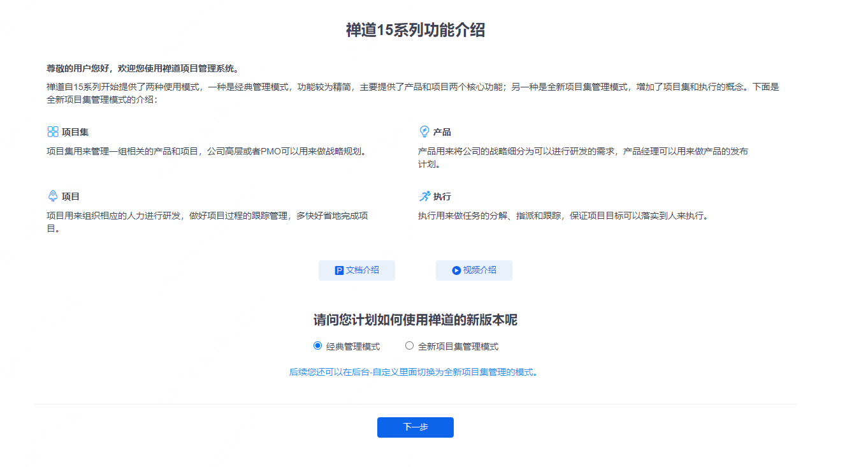The image size is (868, 467).
Task: Open the 视频介绍 video introduction
Action: pyautogui.click(x=474, y=271)
